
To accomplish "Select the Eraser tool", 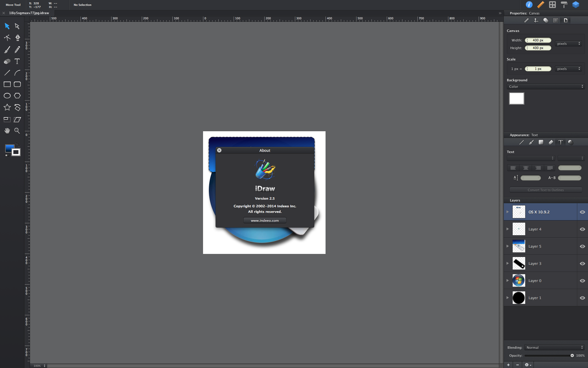I will (7, 61).
